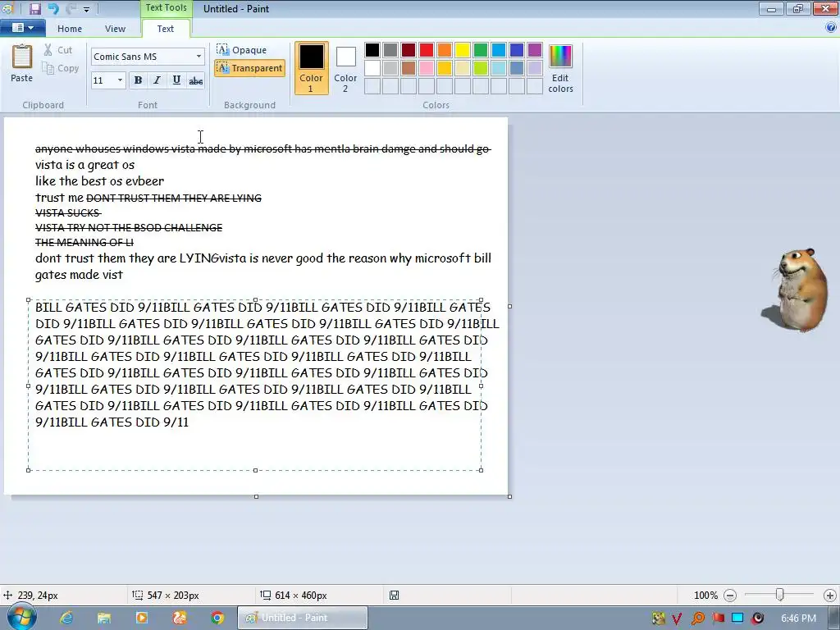Pick the brown color swatch

point(409,68)
